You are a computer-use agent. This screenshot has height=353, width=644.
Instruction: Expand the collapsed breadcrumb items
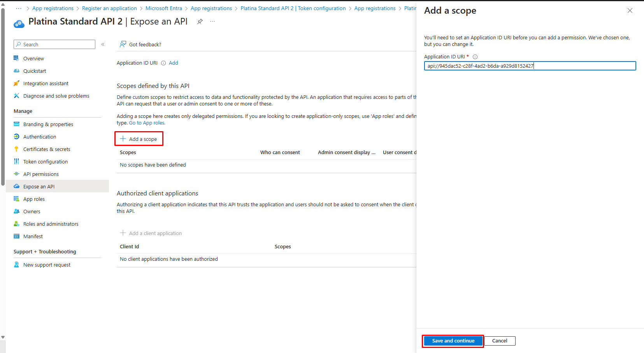click(x=18, y=8)
